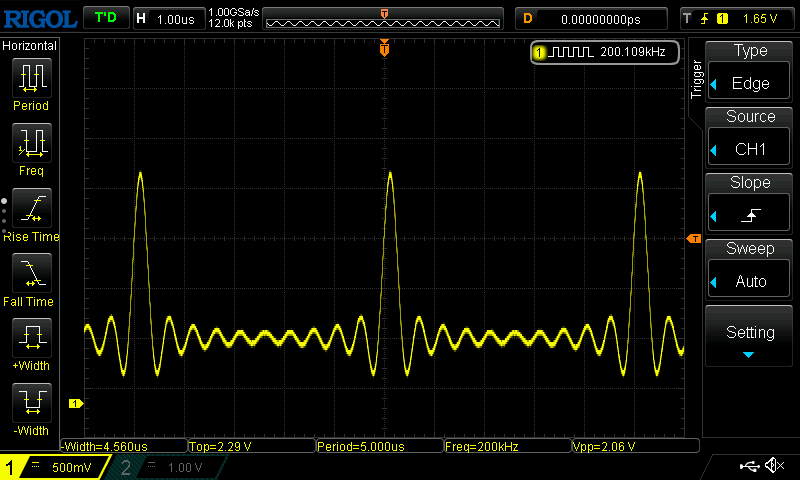Screen dimensions: 800x480
Task: Click the rising edge trigger icon in the top bar
Action: point(705,19)
